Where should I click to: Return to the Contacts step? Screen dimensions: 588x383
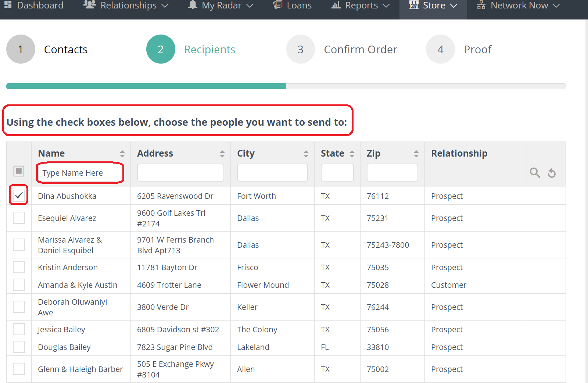click(x=65, y=49)
